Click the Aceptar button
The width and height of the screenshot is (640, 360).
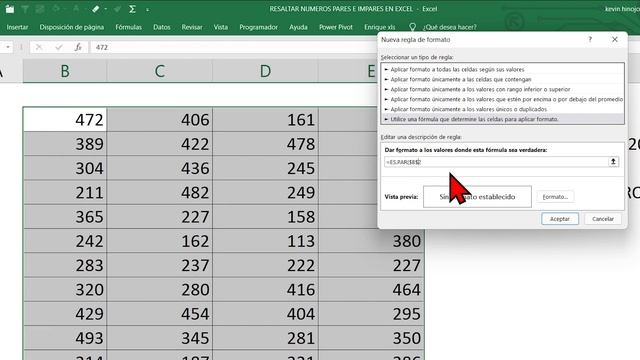(560, 219)
